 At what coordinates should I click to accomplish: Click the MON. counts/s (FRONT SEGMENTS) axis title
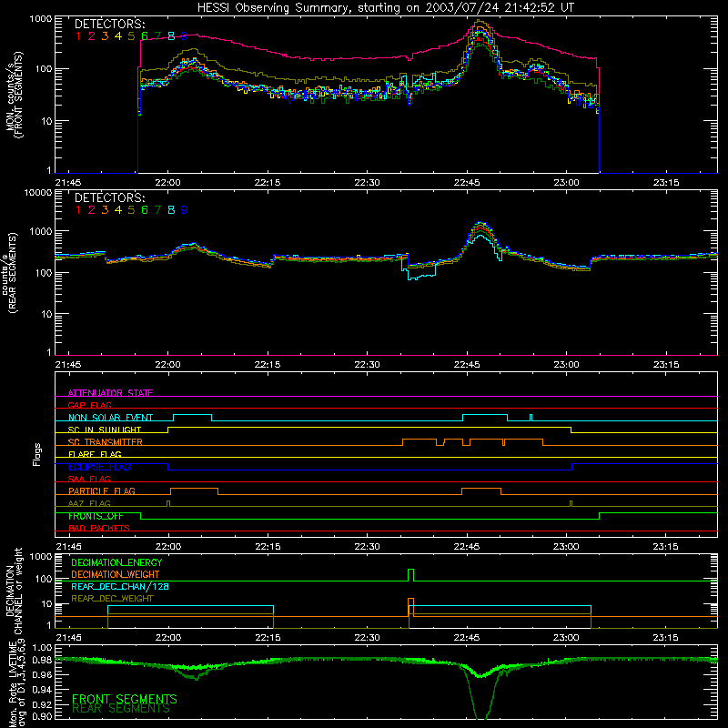pos(14,94)
